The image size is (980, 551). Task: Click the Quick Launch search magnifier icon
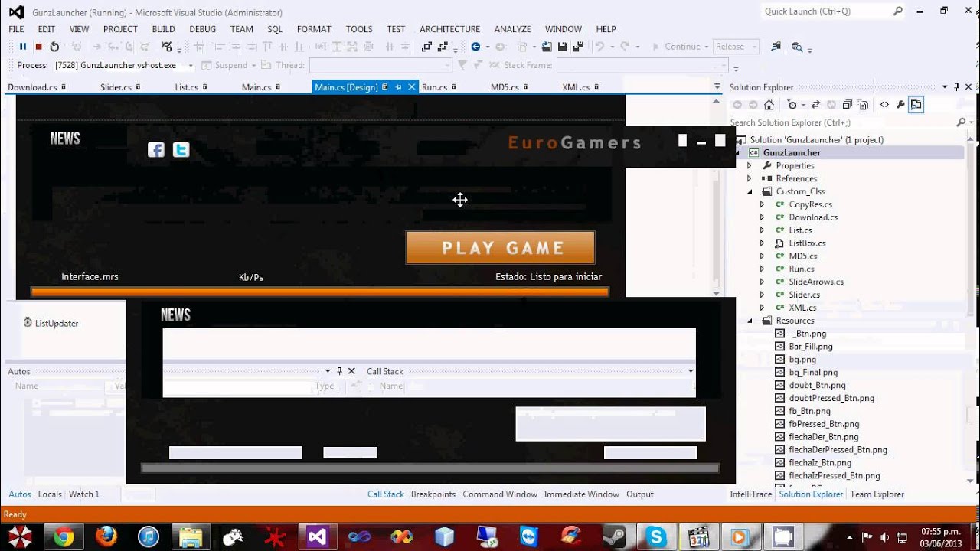click(898, 11)
